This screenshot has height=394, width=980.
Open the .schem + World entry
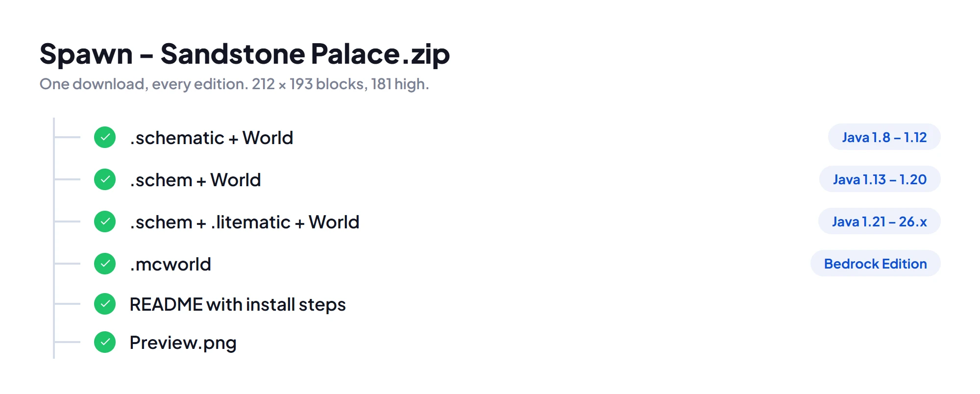point(195,180)
